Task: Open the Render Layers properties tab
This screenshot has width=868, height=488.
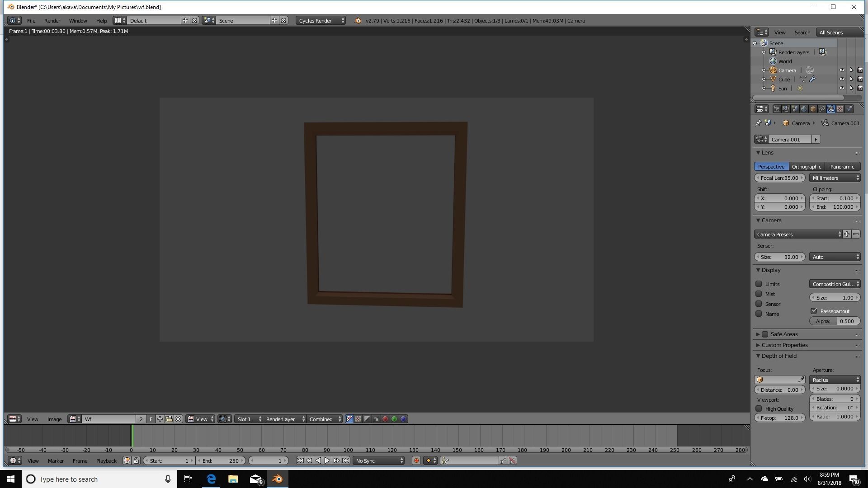Action: coord(785,108)
